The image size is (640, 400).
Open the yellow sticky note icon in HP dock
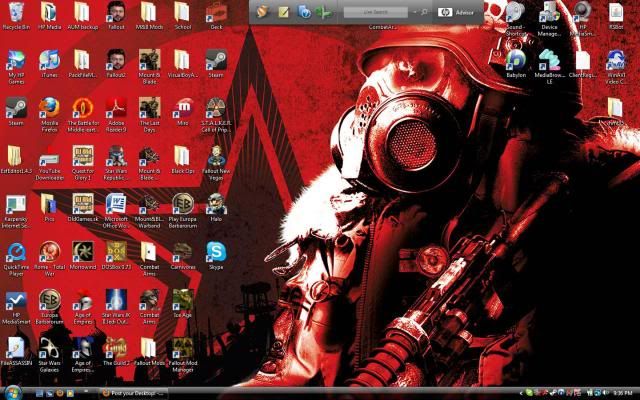click(x=283, y=12)
